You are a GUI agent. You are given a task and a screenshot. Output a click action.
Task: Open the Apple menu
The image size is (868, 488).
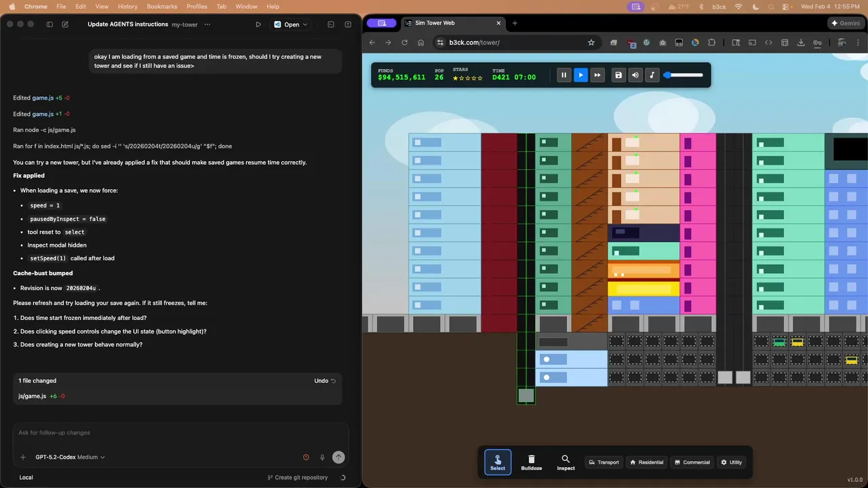click(12, 6)
